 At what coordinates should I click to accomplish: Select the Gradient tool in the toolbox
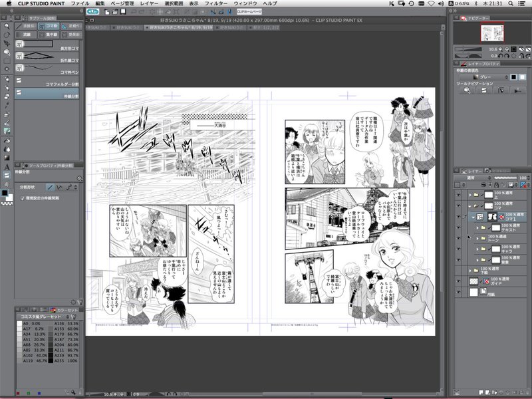pos(7,158)
